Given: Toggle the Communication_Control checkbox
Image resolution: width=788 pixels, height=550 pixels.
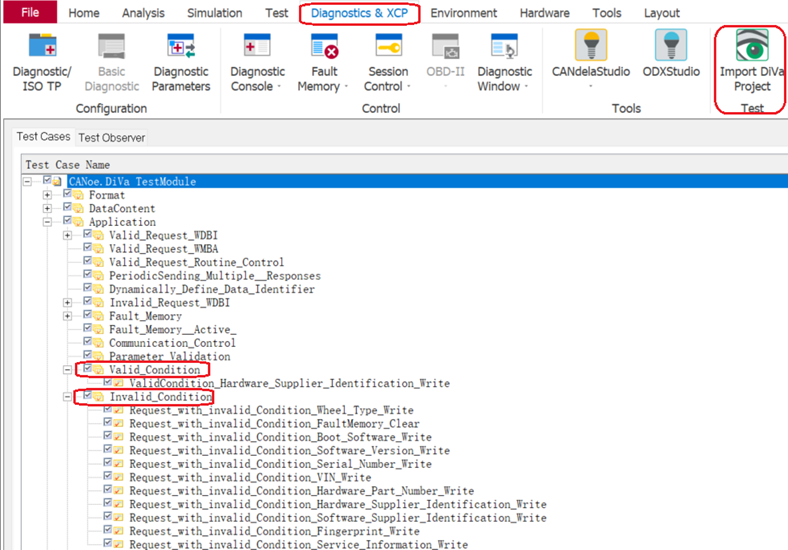Looking at the screenshot, I should coord(88,343).
